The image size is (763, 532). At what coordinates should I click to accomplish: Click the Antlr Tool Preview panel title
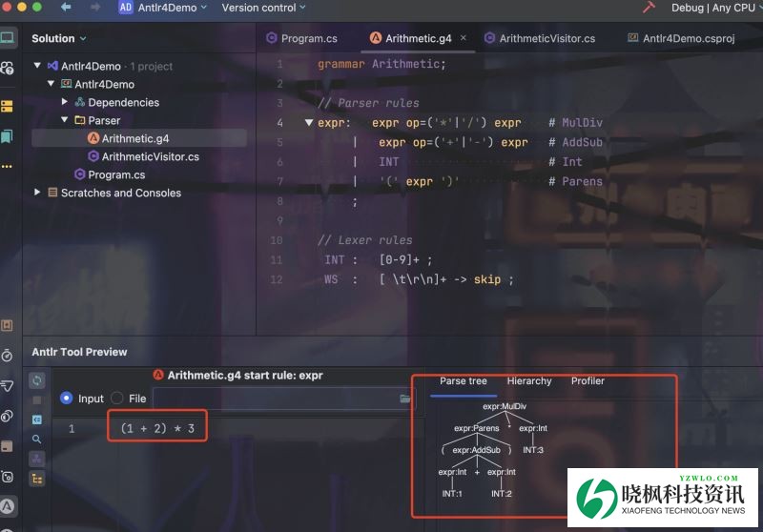[x=79, y=352]
